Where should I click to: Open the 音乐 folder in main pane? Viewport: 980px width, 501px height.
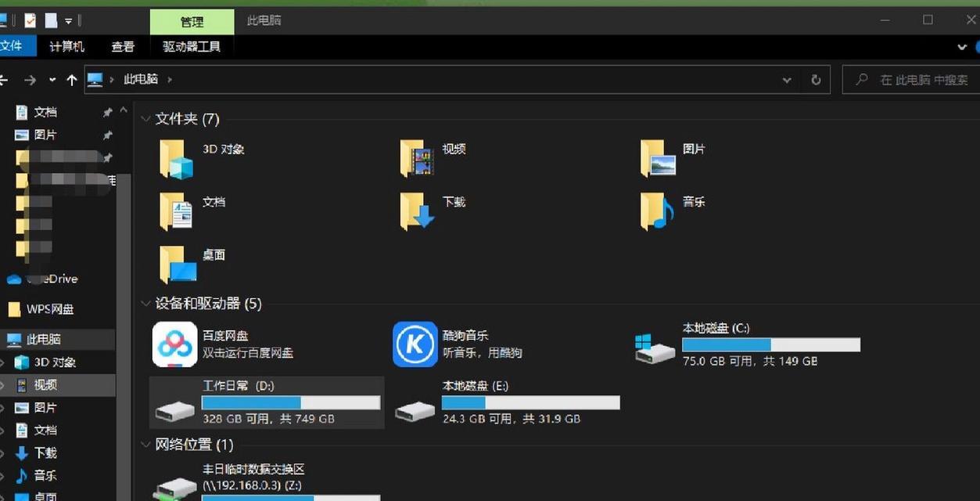click(x=657, y=211)
